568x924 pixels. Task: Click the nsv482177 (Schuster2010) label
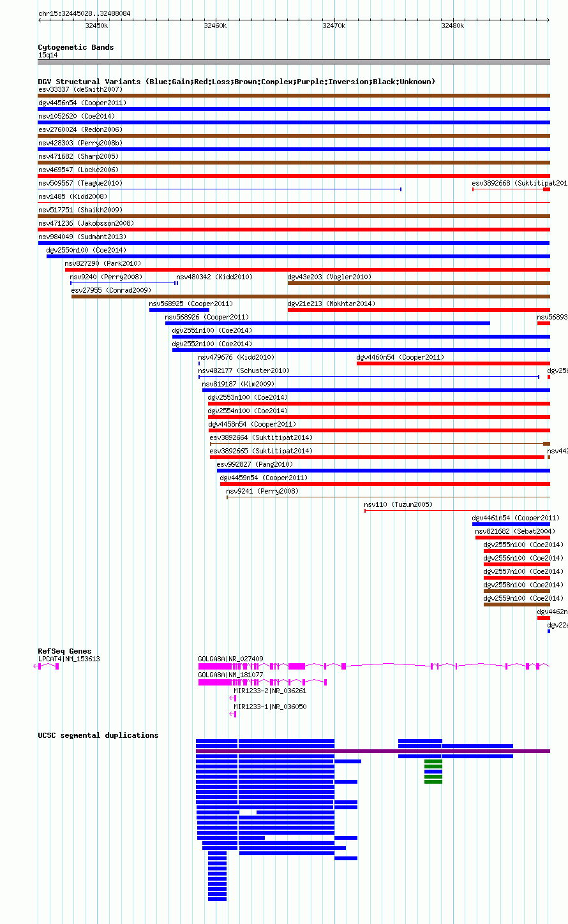click(244, 370)
